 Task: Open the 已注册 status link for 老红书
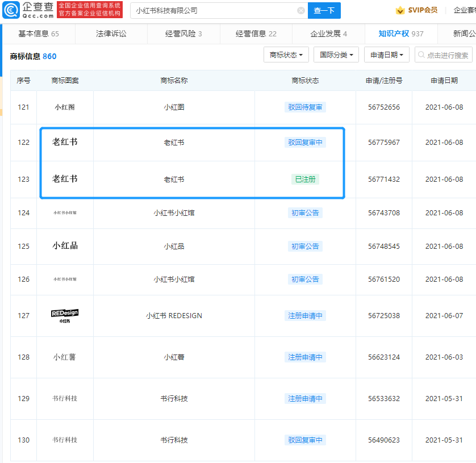305,179
